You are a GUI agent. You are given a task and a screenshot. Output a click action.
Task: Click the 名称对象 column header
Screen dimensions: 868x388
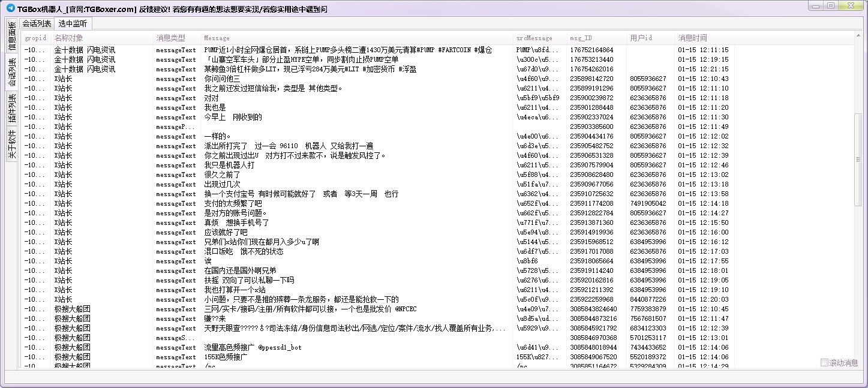tap(69, 38)
